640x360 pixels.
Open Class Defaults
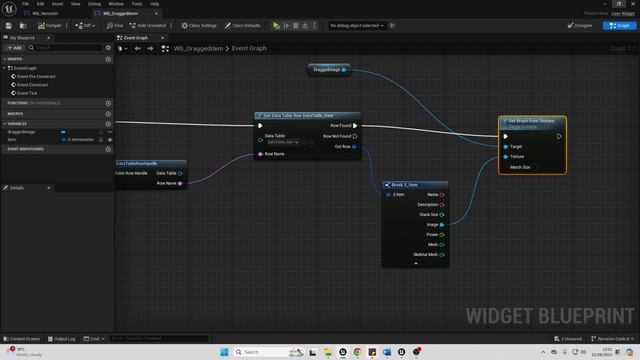tap(242, 26)
